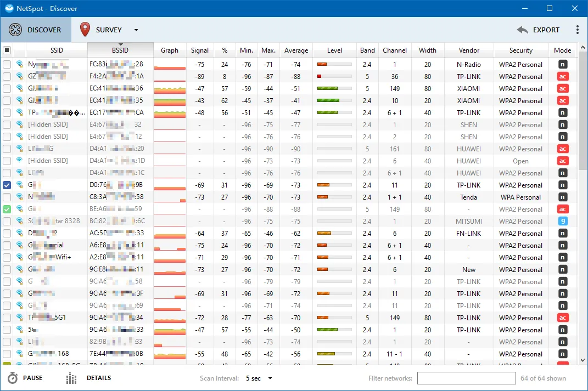Check the box for the SHEN channel 1 row
The width and height of the screenshot is (588, 391).
[x=7, y=124]
